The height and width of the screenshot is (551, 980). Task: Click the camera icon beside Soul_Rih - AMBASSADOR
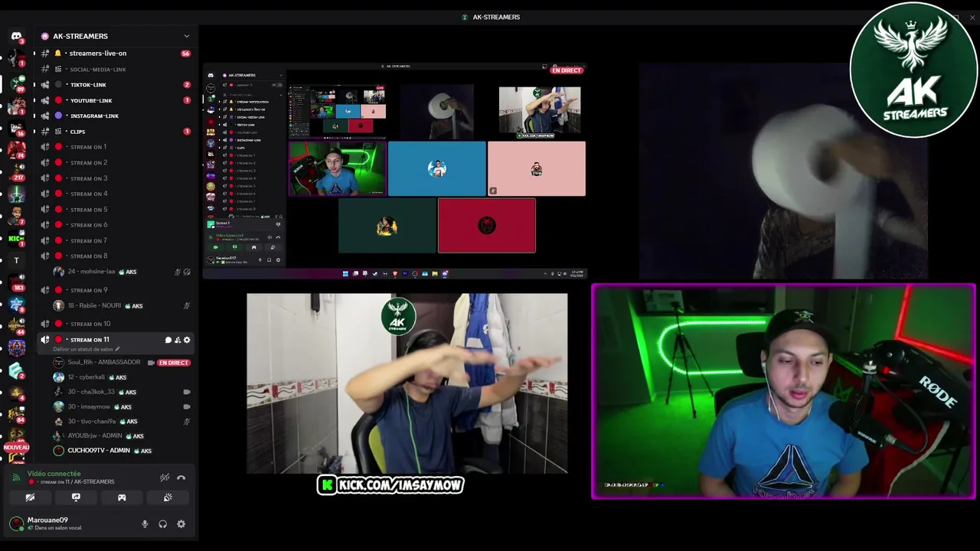pos(151,363)
